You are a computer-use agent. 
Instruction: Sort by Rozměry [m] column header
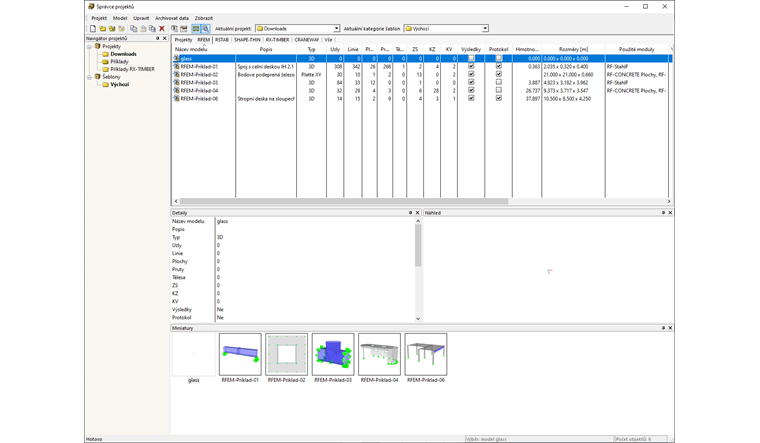coord(573,49)
